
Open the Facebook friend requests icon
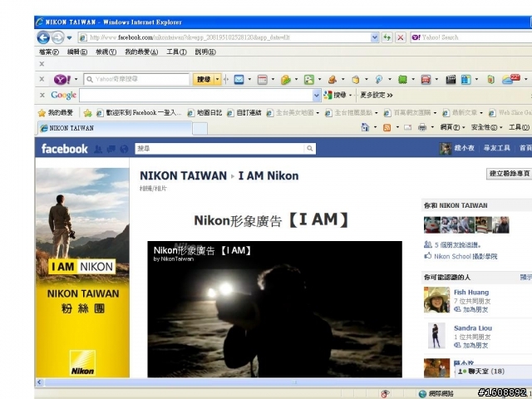pos(98,149)
